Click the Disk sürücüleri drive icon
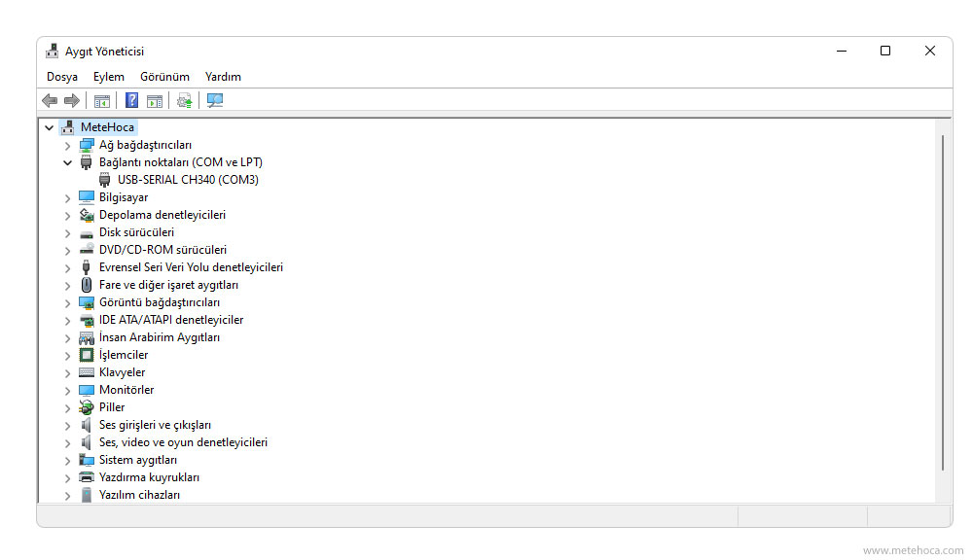973x560 pixels. (x=87, y=233)
